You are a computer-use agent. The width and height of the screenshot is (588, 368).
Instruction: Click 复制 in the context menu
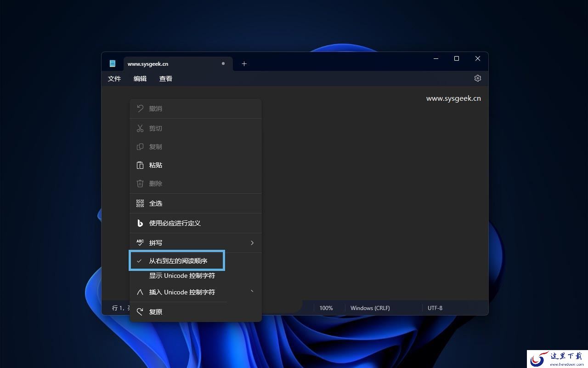point(196,147)
